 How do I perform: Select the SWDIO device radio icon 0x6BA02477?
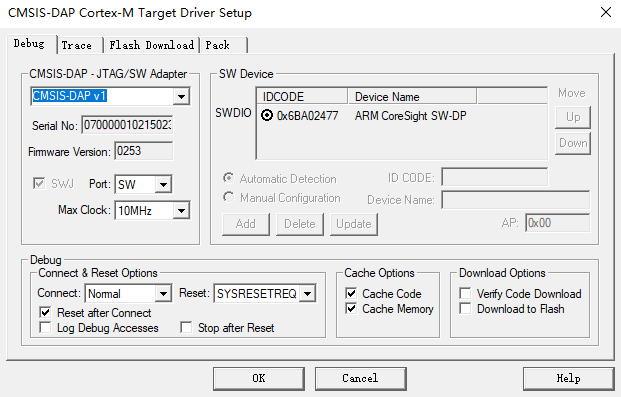tap(267, 115)
